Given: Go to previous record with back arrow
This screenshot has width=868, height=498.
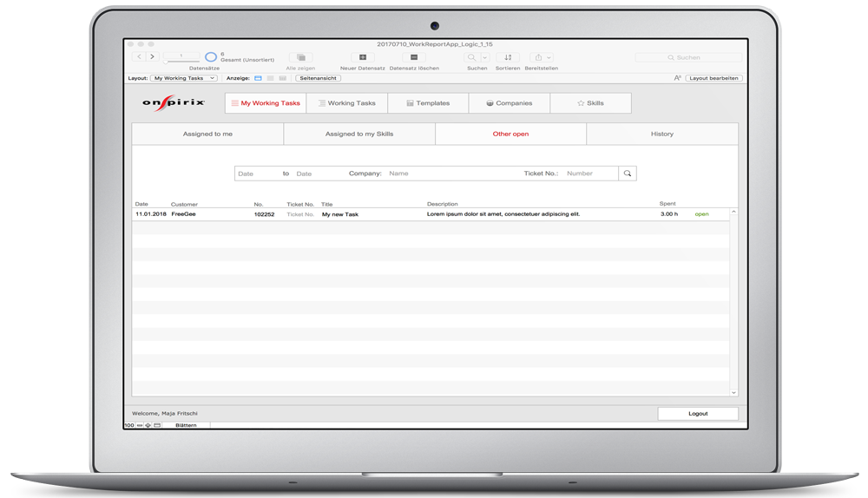Looking at the screenshot, I should pos(139,56).
